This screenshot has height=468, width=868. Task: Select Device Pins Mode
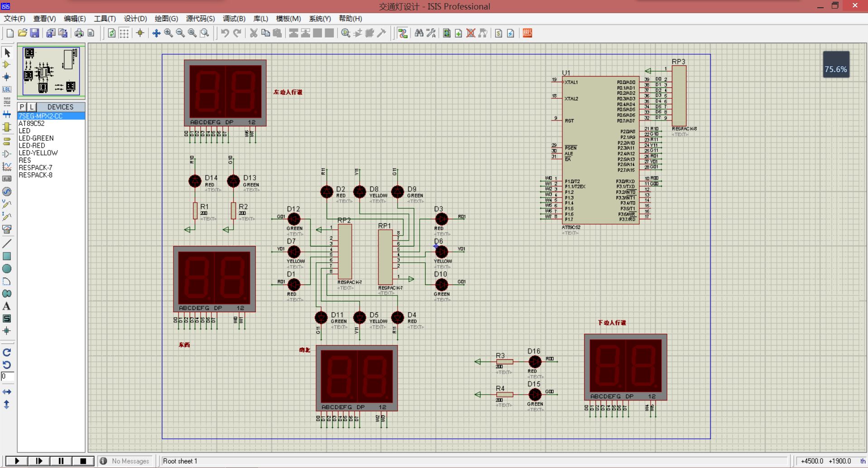pos(7,154)
